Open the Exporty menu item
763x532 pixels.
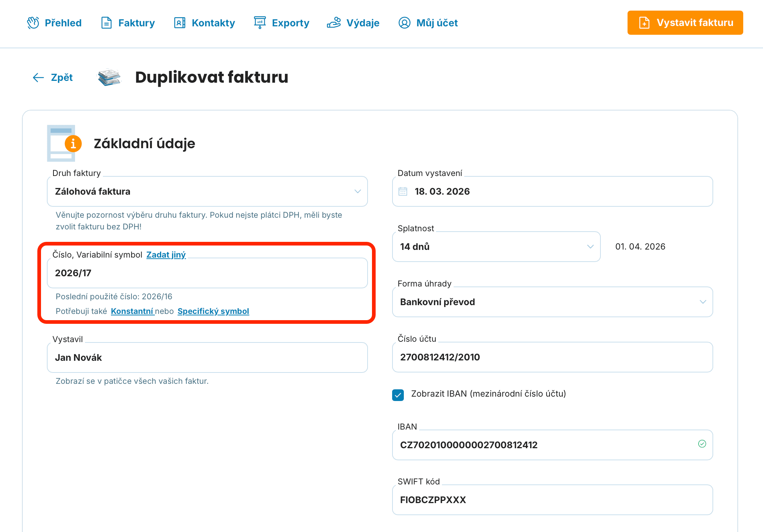(282, 23)
